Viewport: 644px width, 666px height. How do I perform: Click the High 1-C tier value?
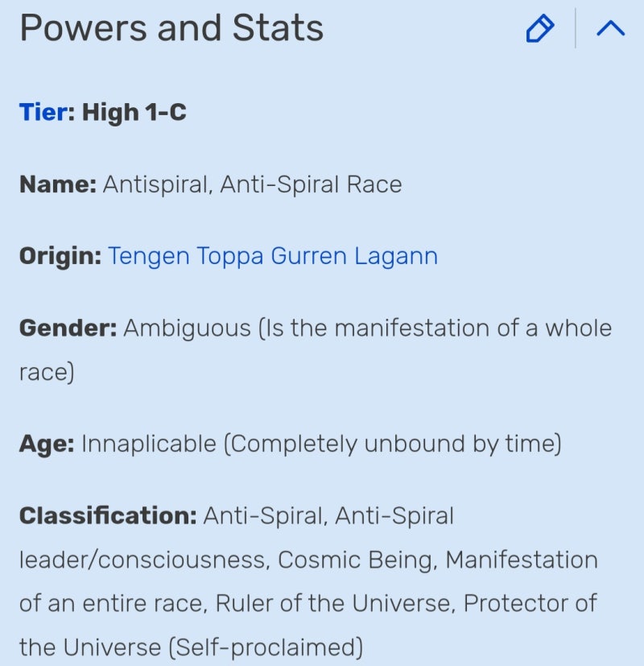pyautogui.click(x=134, y=112)
